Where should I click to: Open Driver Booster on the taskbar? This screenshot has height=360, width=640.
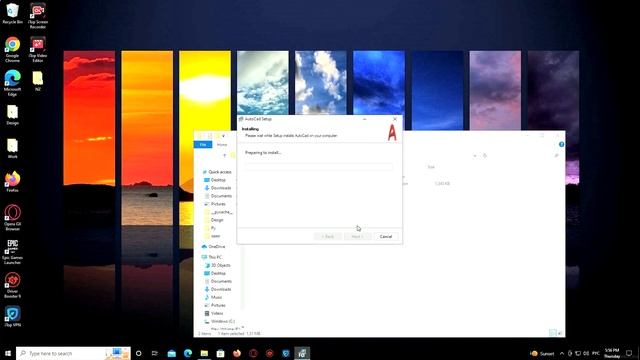[x=269, y=353]
